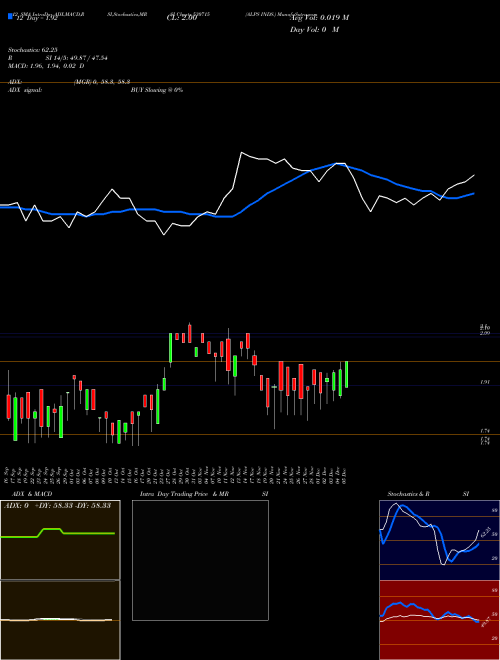The height and width of the screenshot is (660, 500).
Task: Click the blue 12-day SMA legend square
Action: [10, 16]
